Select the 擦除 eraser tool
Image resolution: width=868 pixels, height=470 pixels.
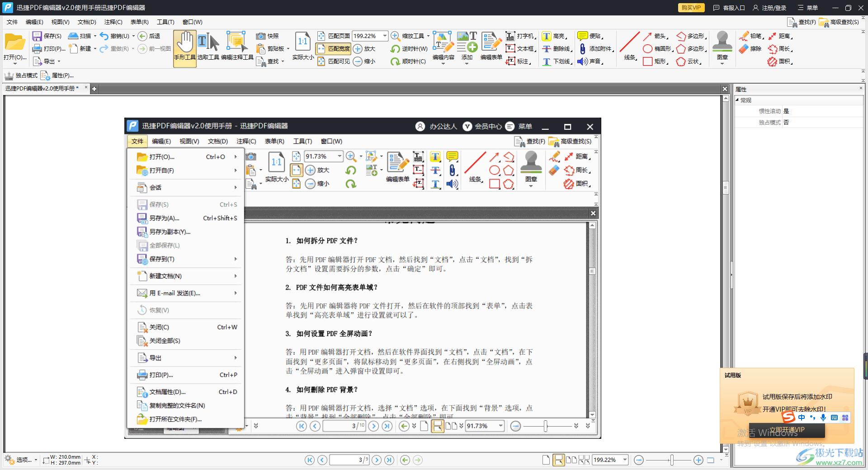pos(750,48)
